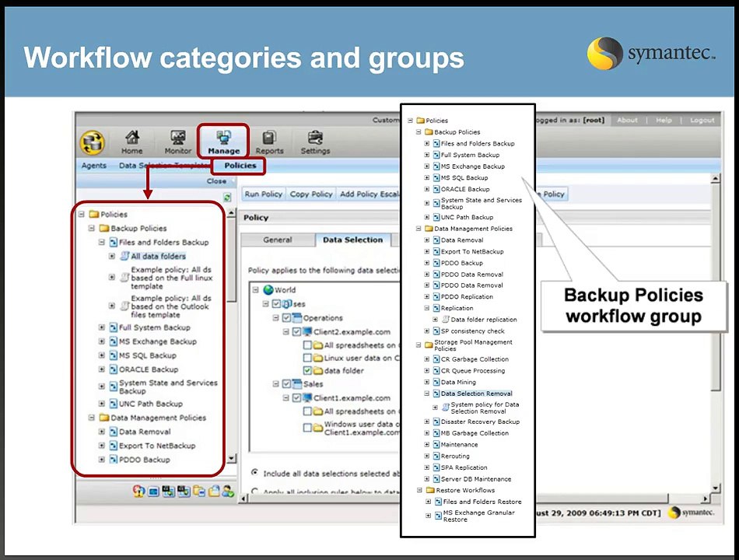This screenshot has width=739, height=560.
Task: Click the yellow database sync application logo
Action: [93, 143]
